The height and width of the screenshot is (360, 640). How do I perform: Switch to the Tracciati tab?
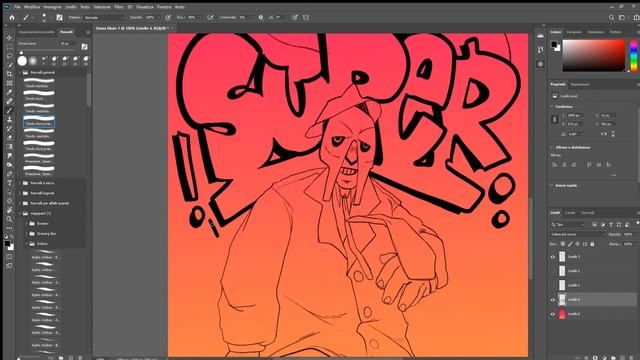point(587,213)
